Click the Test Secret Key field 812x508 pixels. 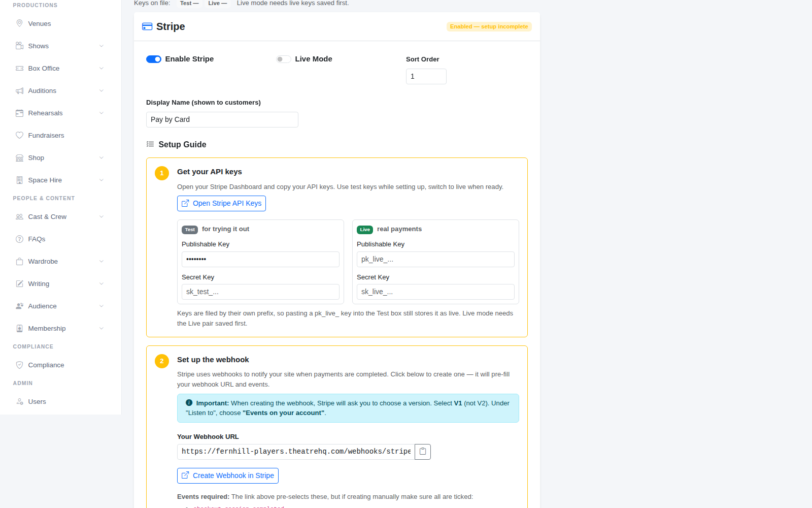click(260, 292)
